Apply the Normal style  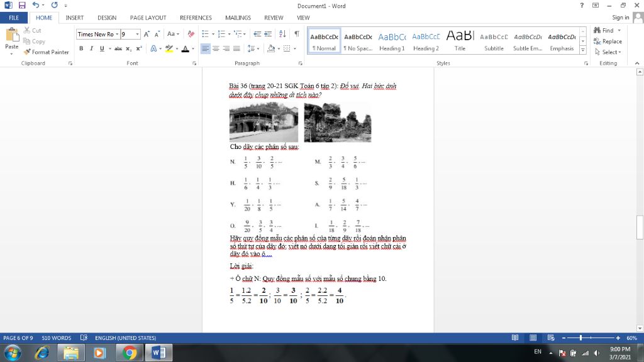pos(324,41)
